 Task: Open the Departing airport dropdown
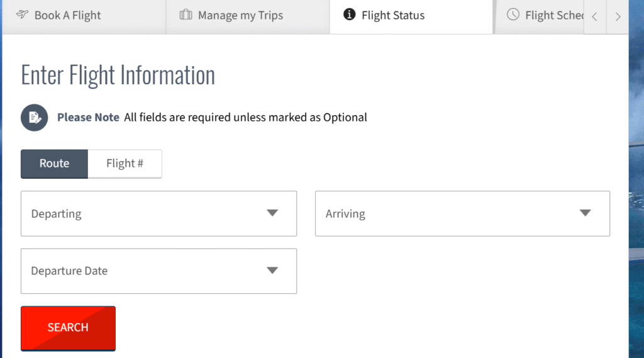coord(158,214)
